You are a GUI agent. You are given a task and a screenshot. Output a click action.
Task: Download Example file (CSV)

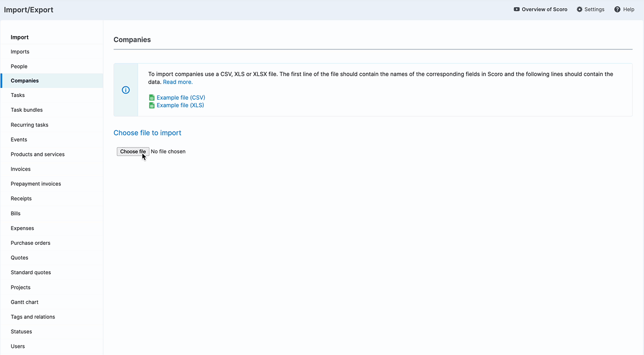[181, 97]
